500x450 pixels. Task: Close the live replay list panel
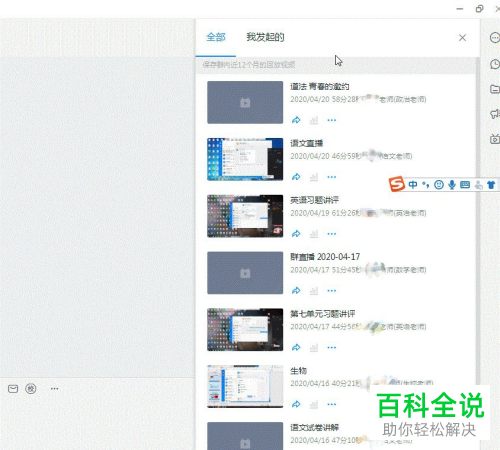tap(462, 38)
